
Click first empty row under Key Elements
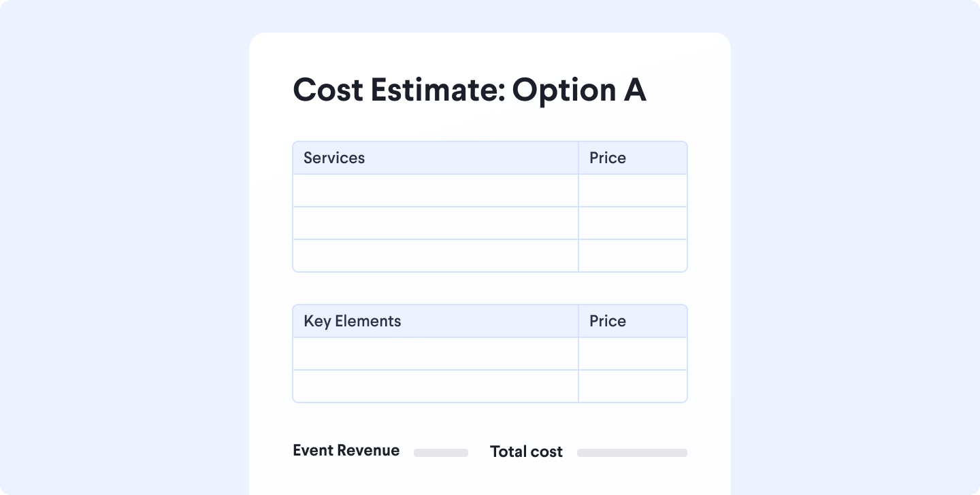(436, 354)
